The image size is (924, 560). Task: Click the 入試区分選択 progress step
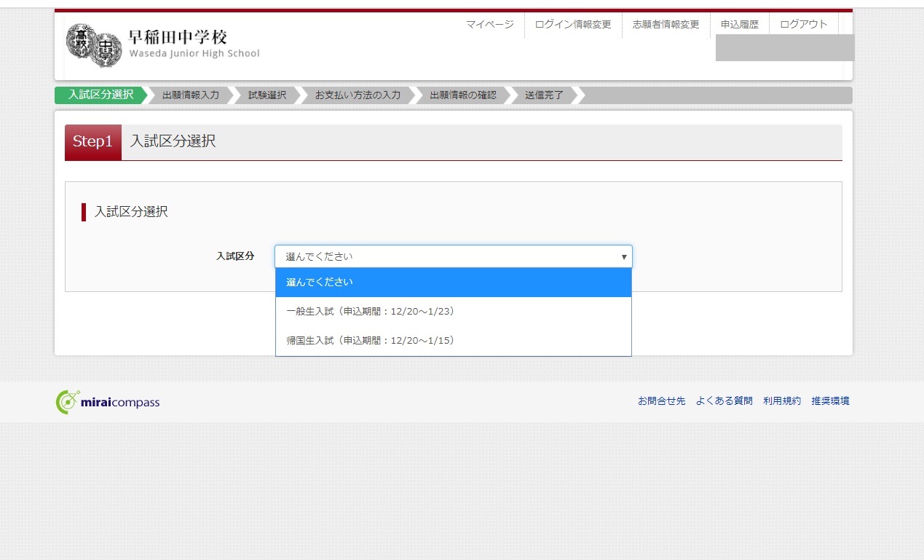101,95
